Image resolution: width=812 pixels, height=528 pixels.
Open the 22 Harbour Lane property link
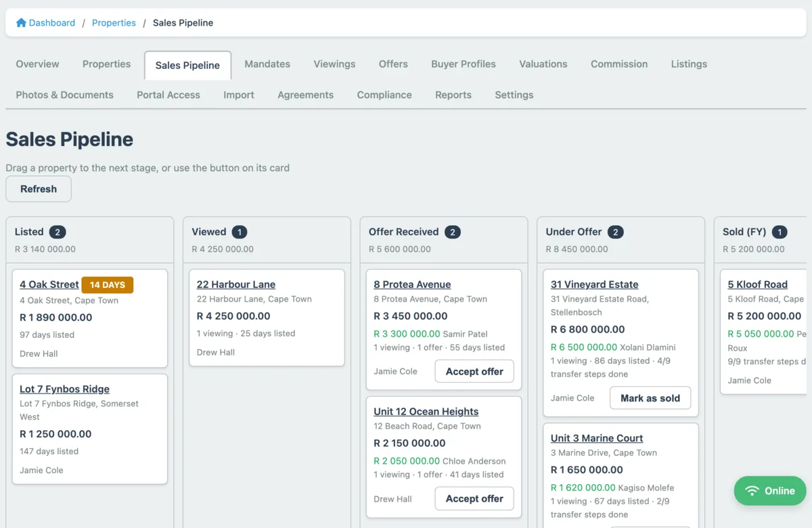pyautogui.click(x=236, y=285)
